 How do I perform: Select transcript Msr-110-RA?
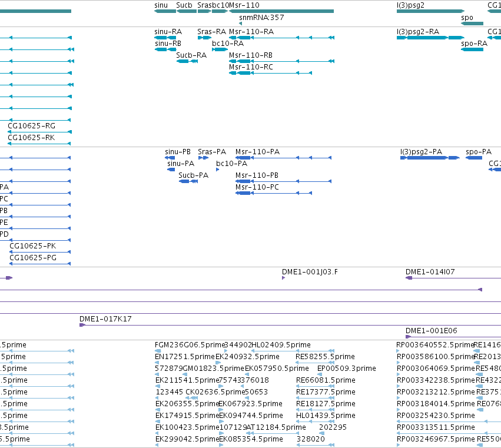click(251, 32)
